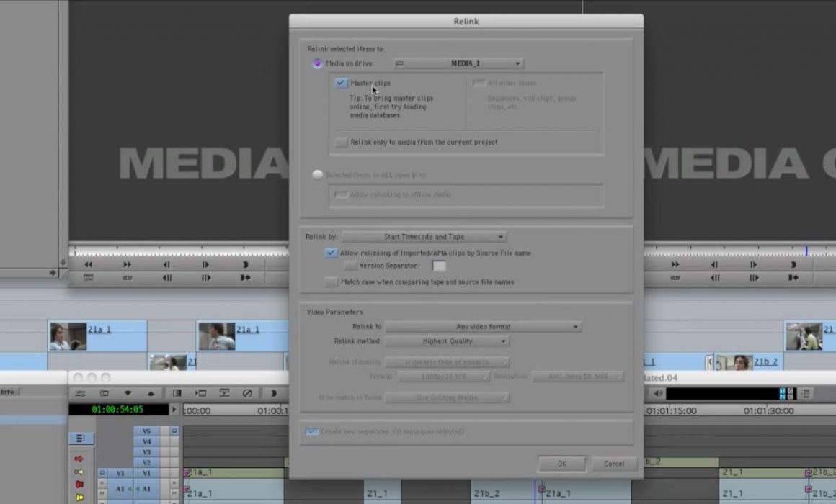Open the 'If no match is found' dropdown
The height and width of the screenshot is (504, 836).
click(x=448, y=397)
